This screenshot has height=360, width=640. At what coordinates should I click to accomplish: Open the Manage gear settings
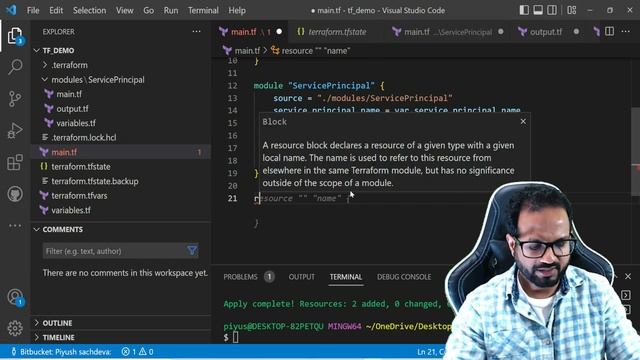coord(15,328)
